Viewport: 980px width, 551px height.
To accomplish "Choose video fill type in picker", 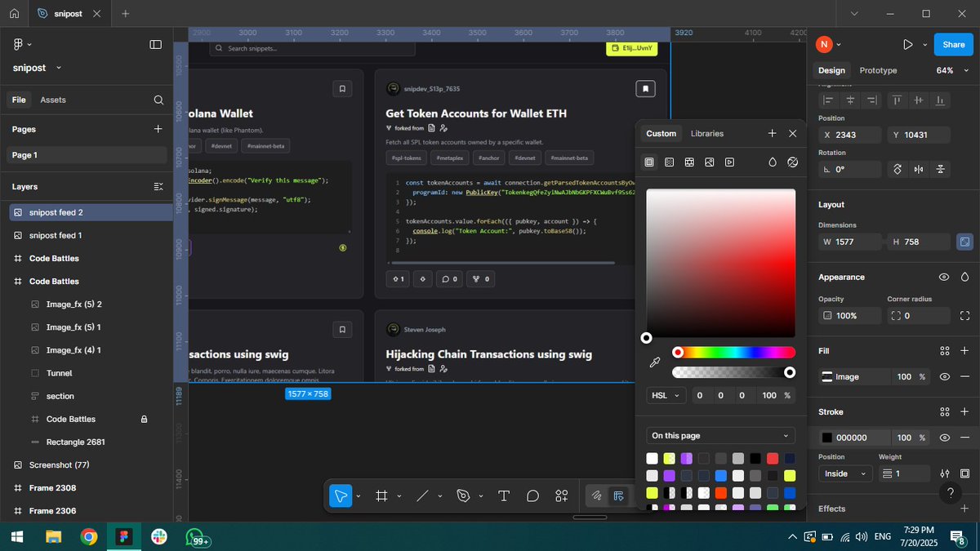I will (730, 162).
